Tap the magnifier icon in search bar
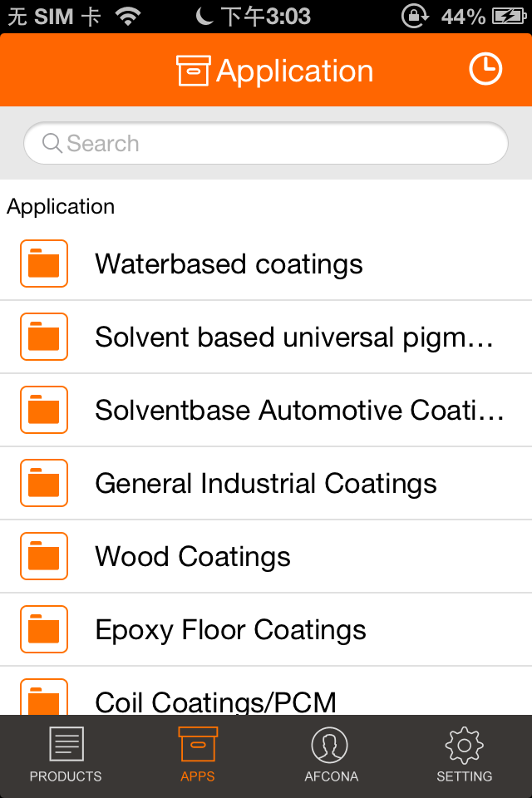This screenshot has height=798, width=532. click(x=52, y=143)
